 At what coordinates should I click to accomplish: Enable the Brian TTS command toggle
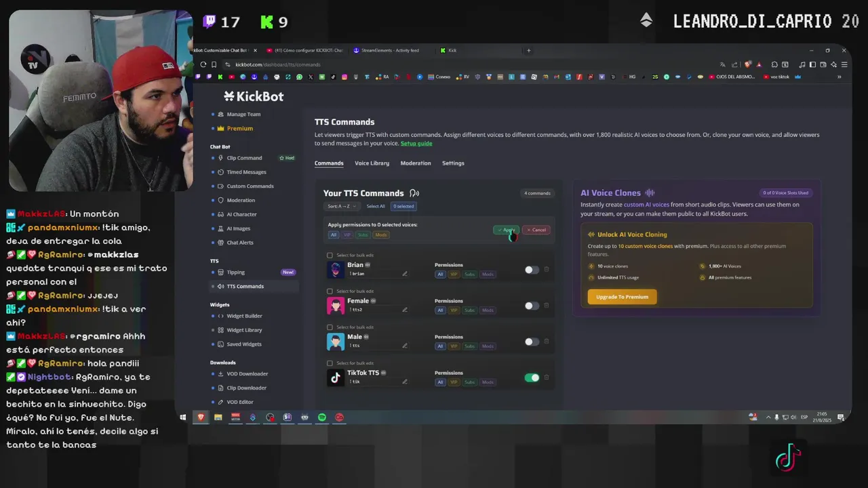coord(532,270)
